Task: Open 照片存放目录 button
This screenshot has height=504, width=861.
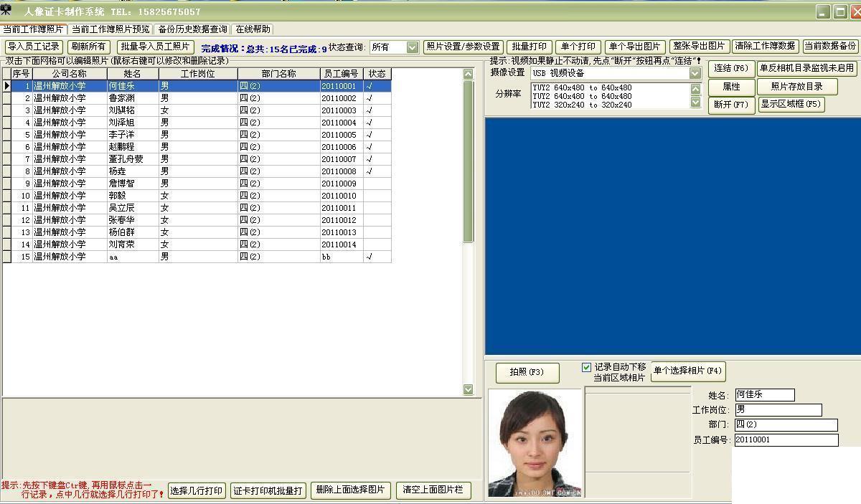Action: point(797,87)
